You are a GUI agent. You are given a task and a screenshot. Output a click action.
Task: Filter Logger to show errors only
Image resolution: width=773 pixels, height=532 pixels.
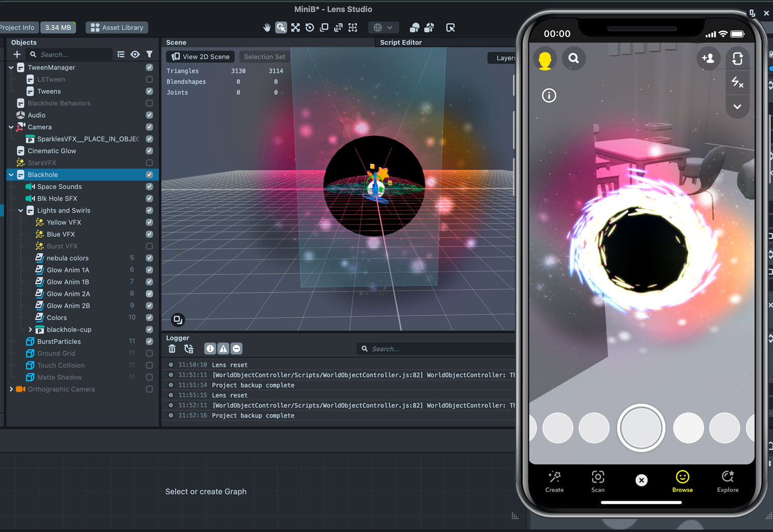click(x=237, y=349)
